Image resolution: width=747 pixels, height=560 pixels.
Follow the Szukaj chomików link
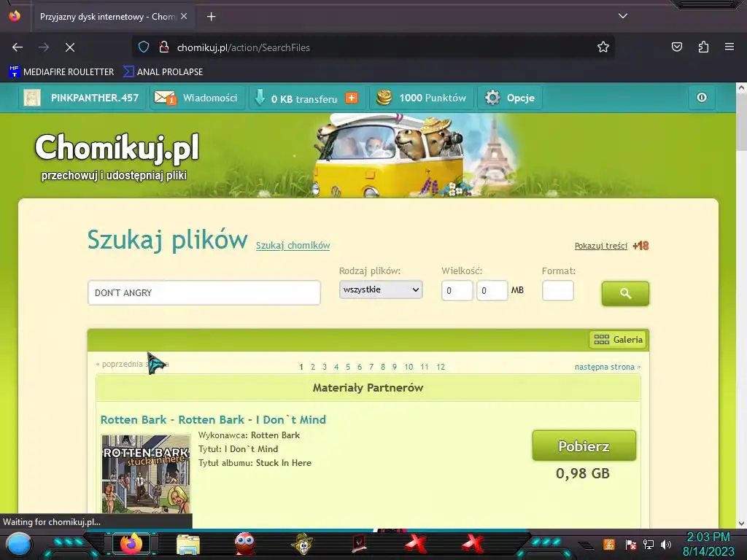tap(293, 246)
